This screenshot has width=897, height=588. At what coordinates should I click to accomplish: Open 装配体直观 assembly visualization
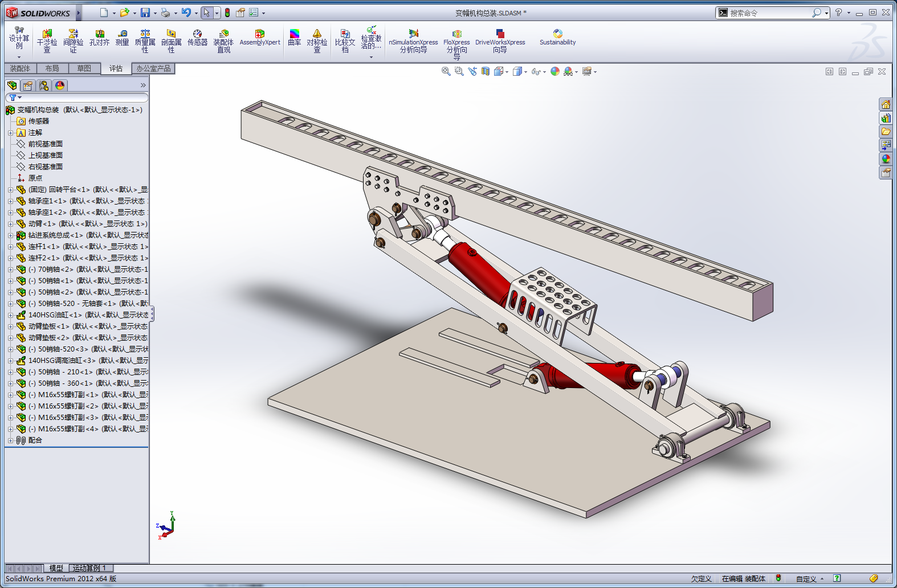[223, 41]
